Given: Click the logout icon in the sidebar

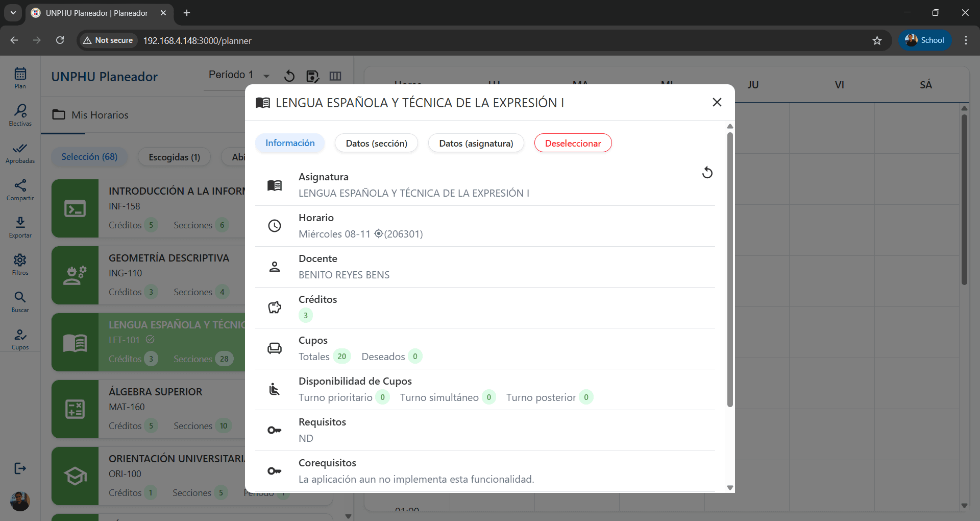Looking at the screenshot, I should 20,468.
